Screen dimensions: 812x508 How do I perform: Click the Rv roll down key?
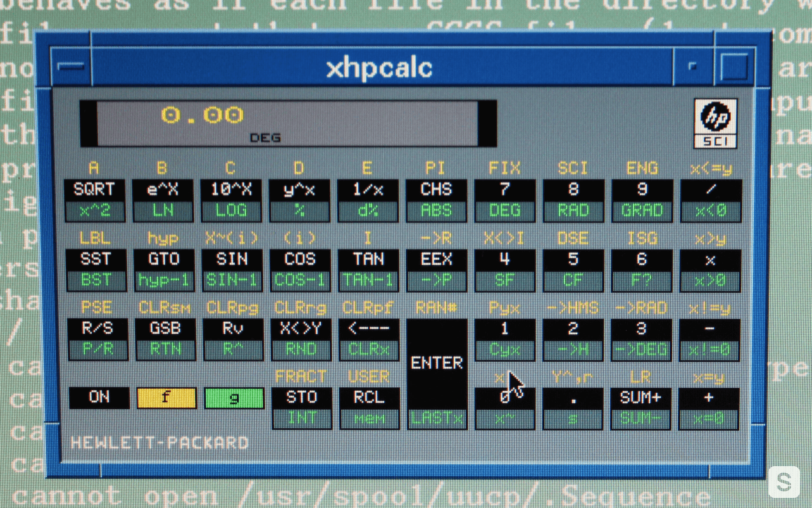(x=234, y=340)
